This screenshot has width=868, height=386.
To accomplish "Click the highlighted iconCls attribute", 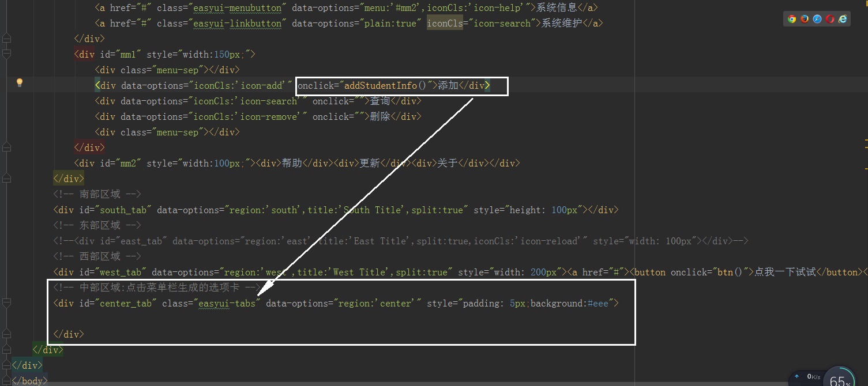I will (445, 23).
